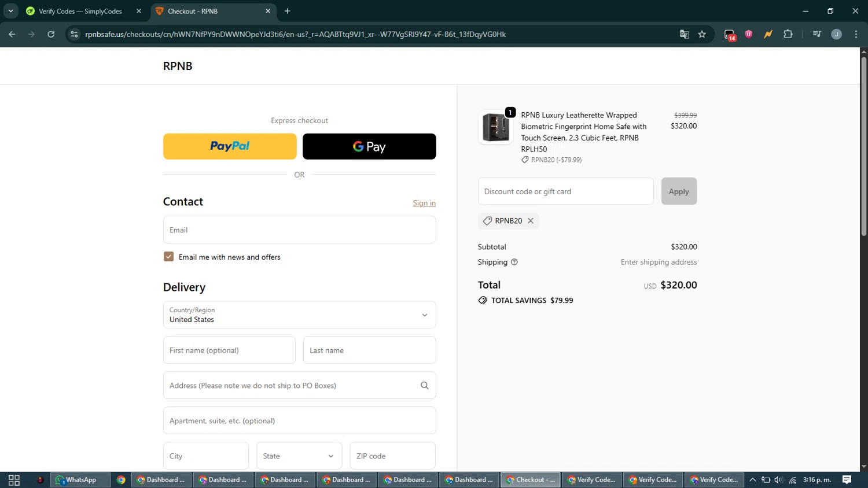Open the State dropdown
The image size is (868, 488).
(x=299, y=456)
